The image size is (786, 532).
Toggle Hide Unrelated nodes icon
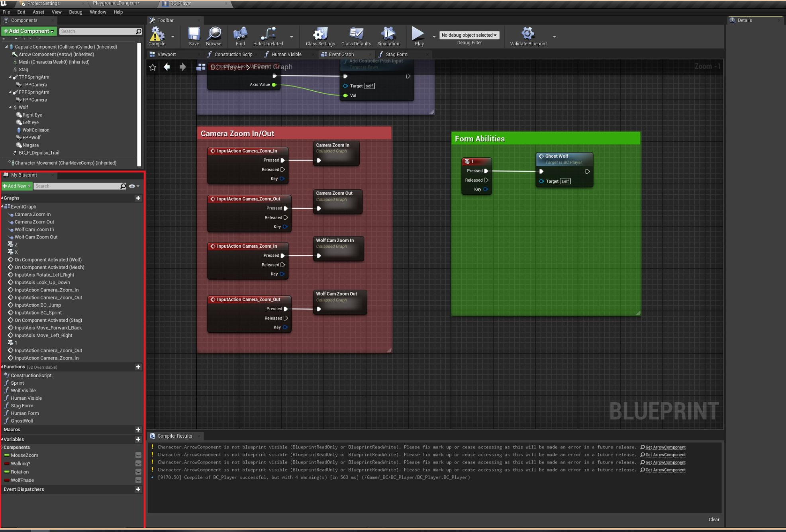pyautogui.click(x=268, y=34)
